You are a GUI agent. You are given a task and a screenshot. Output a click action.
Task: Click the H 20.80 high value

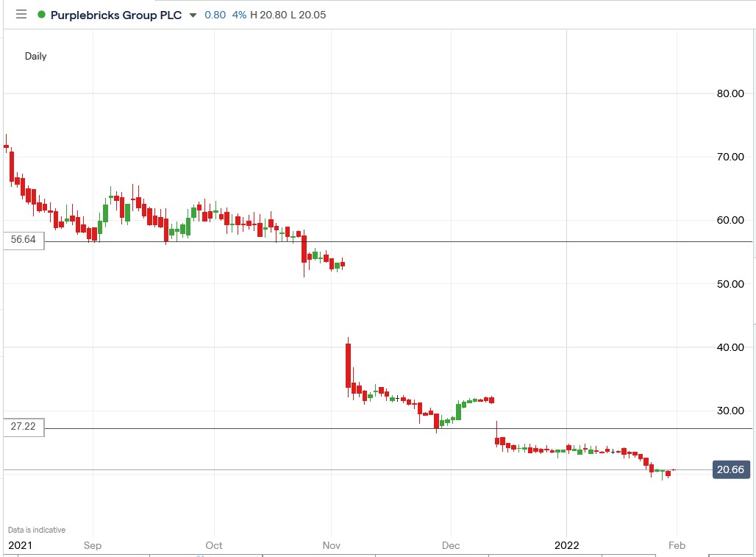coord(269,15)
